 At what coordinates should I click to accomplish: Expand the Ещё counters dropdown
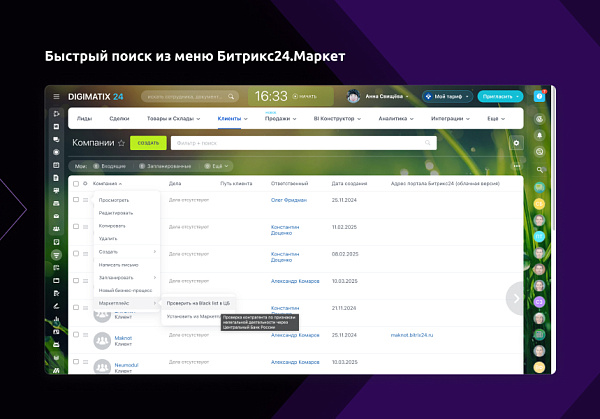217,166
